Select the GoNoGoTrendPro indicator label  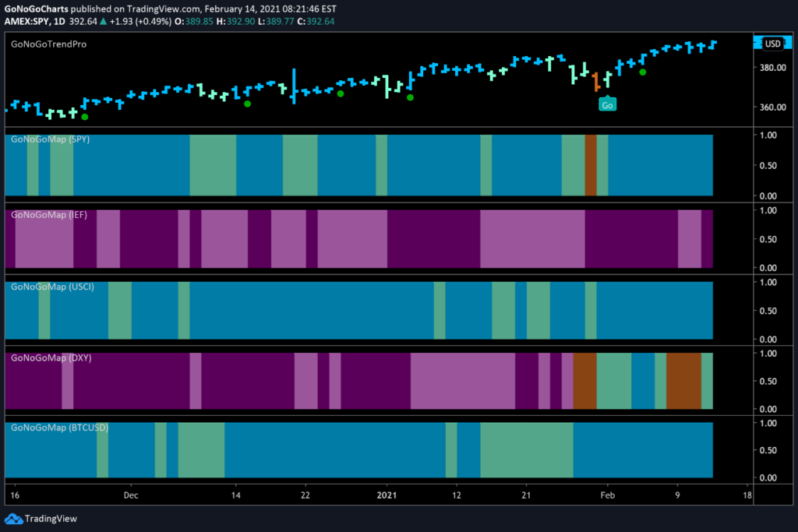pos(49,44)
